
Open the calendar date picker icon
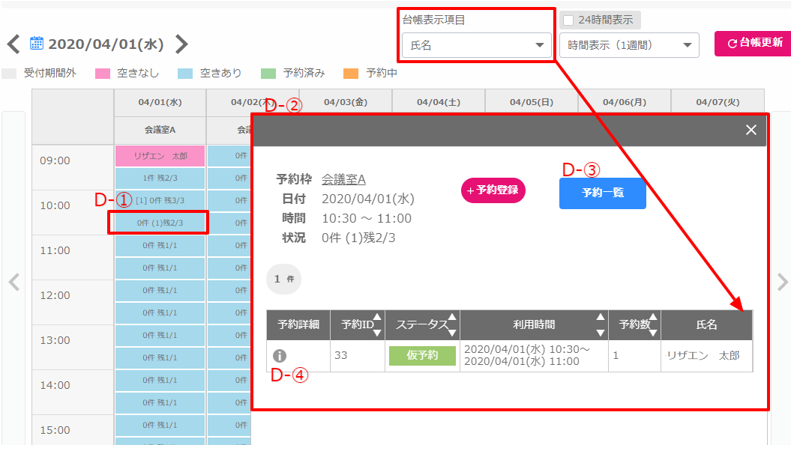[37, 43]
